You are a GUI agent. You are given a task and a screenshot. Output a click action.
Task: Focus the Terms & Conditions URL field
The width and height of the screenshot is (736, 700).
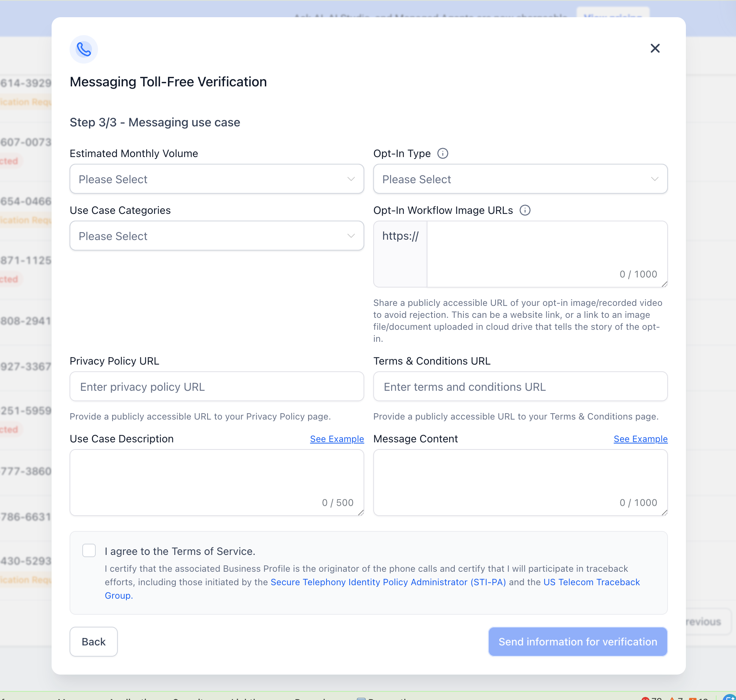[x=521, y=386]
